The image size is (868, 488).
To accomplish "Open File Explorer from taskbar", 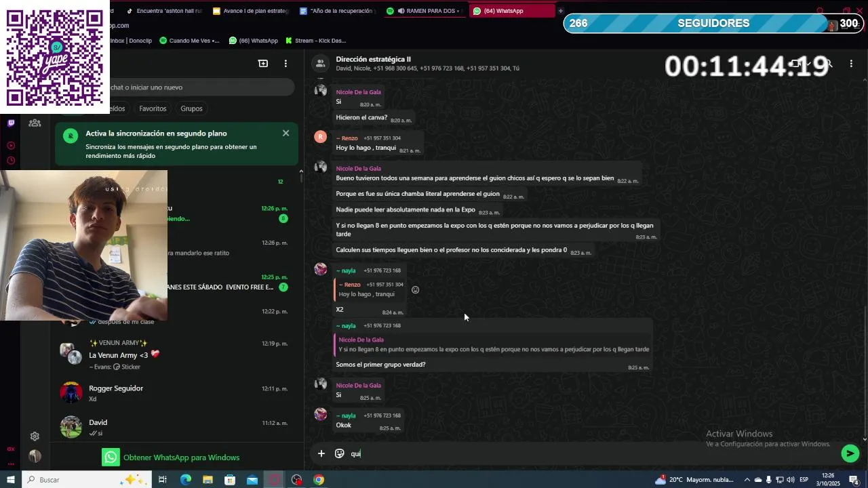I will (208, 480).
